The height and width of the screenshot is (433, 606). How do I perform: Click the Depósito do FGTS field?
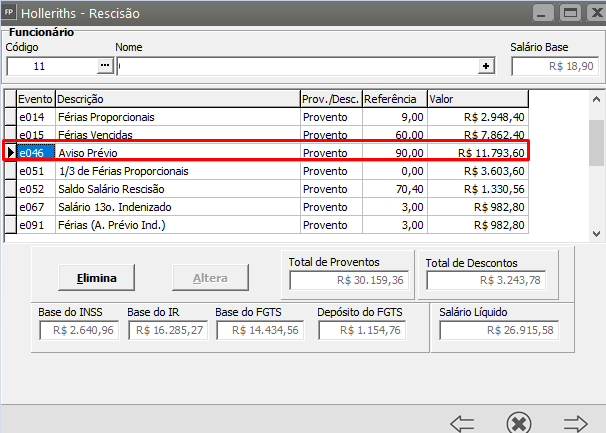pyautogui.click(x=362, y=330)
